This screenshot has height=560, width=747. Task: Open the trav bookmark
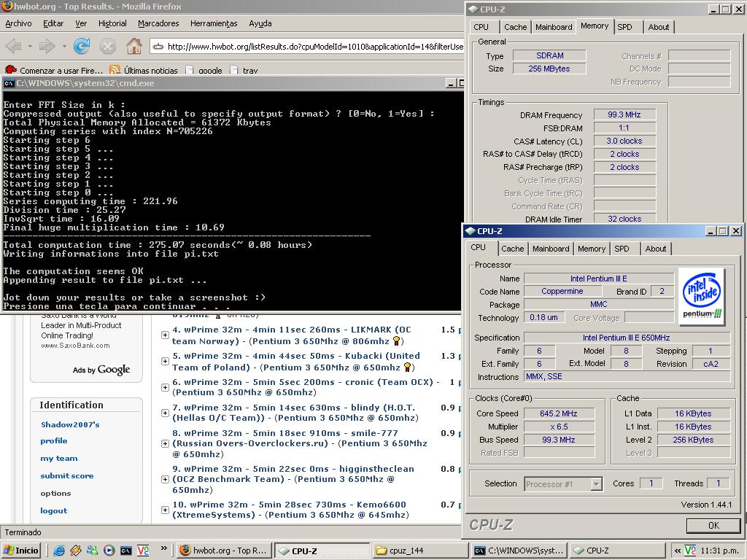point(244,71)
